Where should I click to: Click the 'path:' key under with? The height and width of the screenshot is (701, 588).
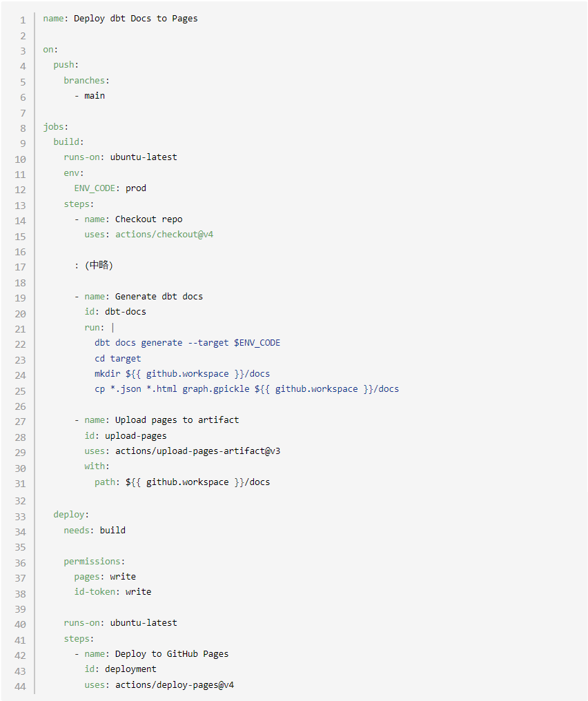107,482
